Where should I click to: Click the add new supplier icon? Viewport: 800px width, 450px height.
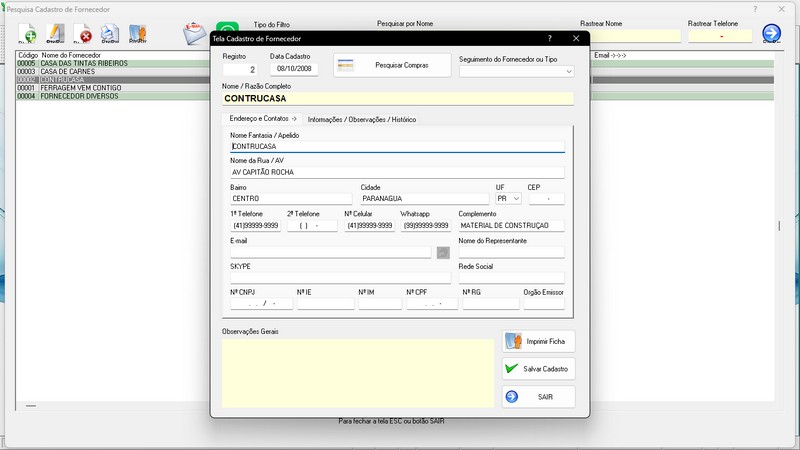point(28,34)
